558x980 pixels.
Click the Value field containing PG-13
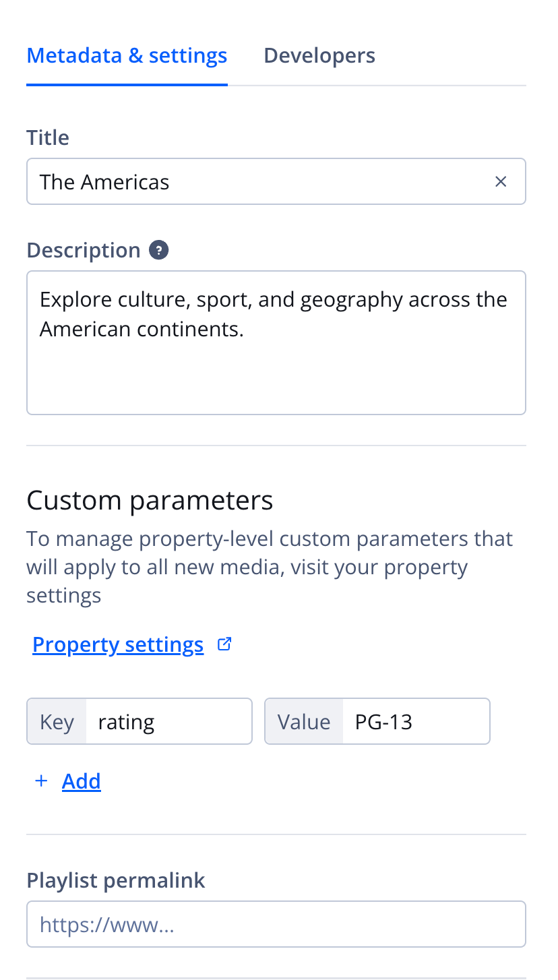click(415, 722)
